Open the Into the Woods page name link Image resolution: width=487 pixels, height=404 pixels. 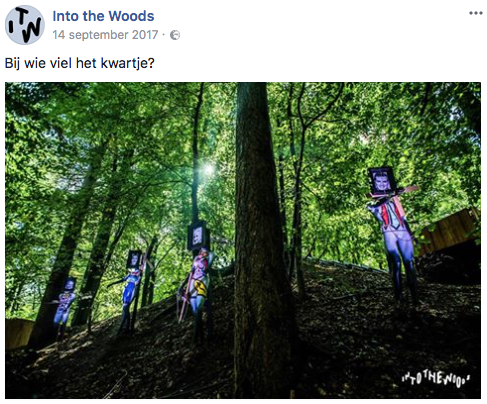tap(103, 16)
